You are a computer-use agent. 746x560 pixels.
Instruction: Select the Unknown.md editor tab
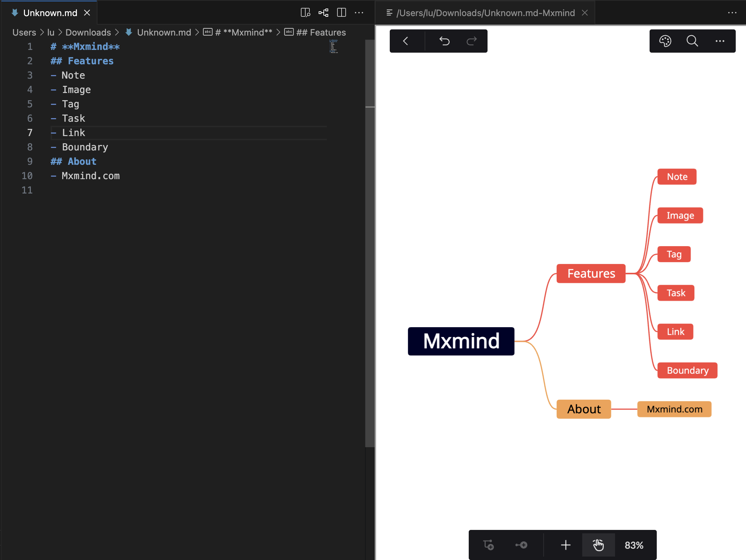[x=49, y=13]
